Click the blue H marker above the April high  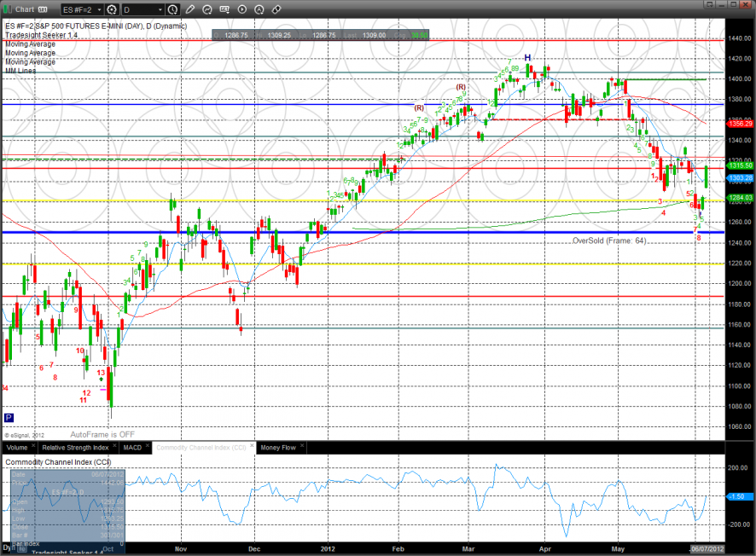tap(527, 57)
